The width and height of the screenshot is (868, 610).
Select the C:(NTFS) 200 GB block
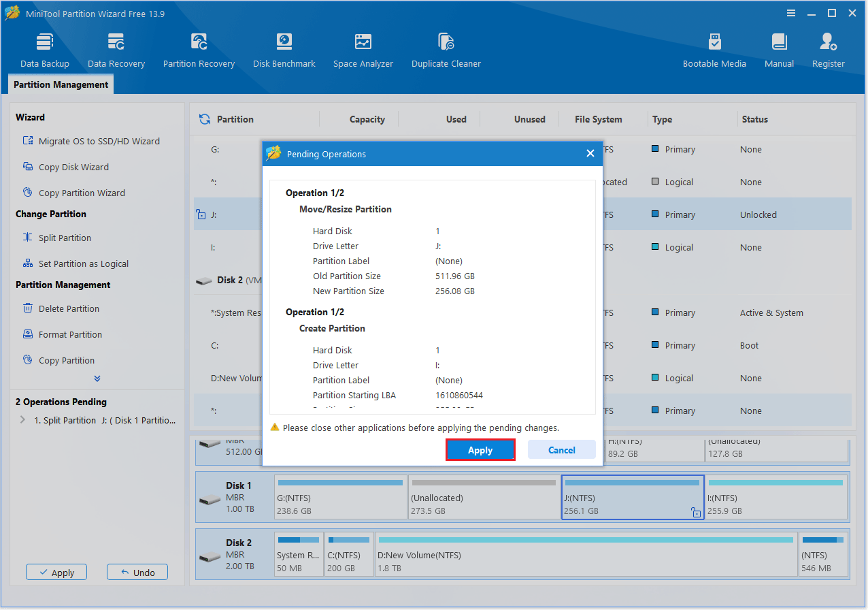pyautogui.click(x=349, y=555)
